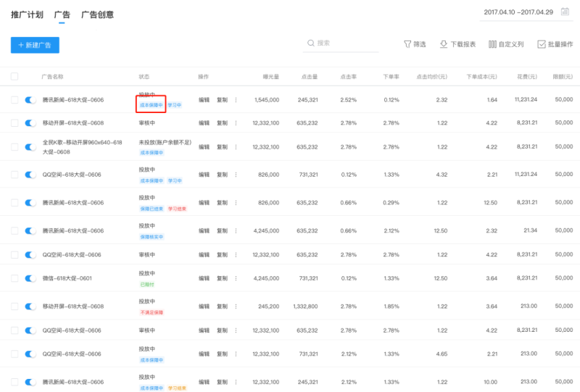
Task: Open more options for the 保障核实中 row
Action: (236, 230)
